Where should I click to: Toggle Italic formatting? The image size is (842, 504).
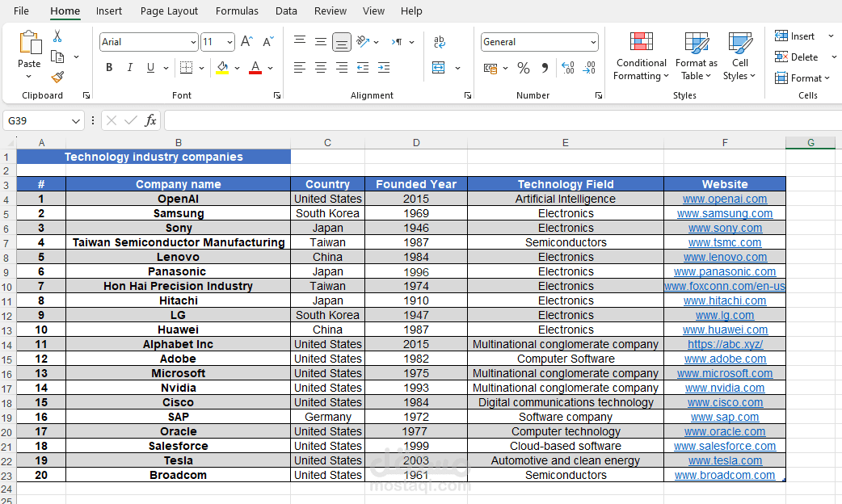[129, 68]
